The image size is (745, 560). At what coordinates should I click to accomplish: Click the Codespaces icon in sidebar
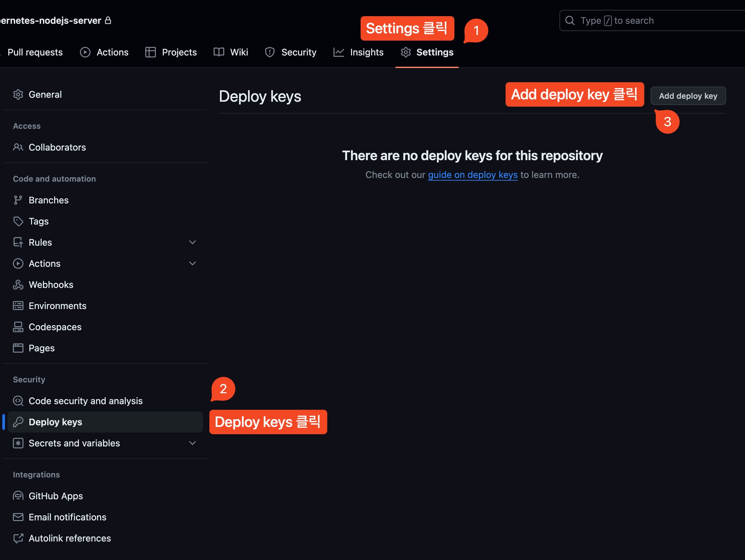(18, 327)
